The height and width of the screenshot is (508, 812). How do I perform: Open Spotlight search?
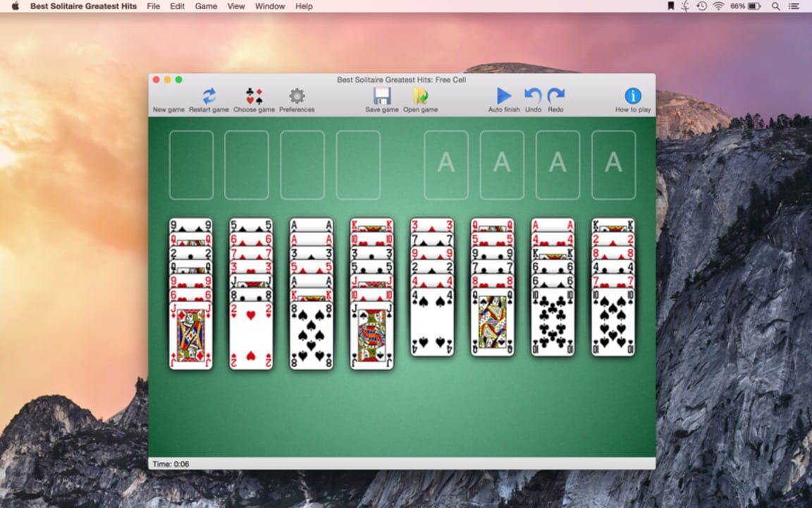[x=775, y=6]
